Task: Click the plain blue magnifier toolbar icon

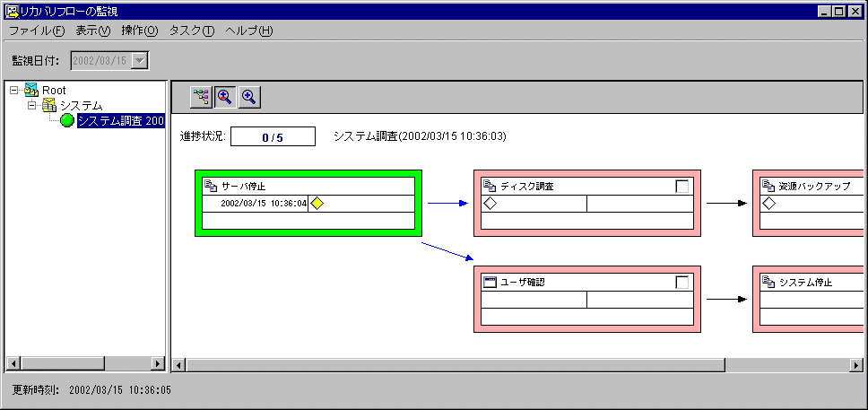Action: pos(249,98)
